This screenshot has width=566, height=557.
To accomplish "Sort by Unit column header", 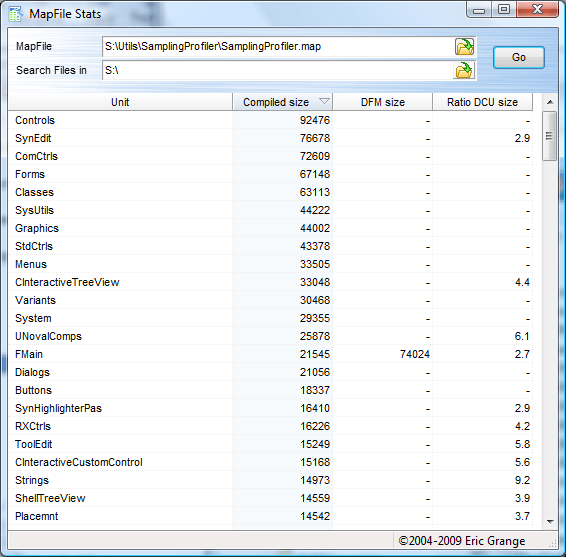I will (x=120, y=102).
